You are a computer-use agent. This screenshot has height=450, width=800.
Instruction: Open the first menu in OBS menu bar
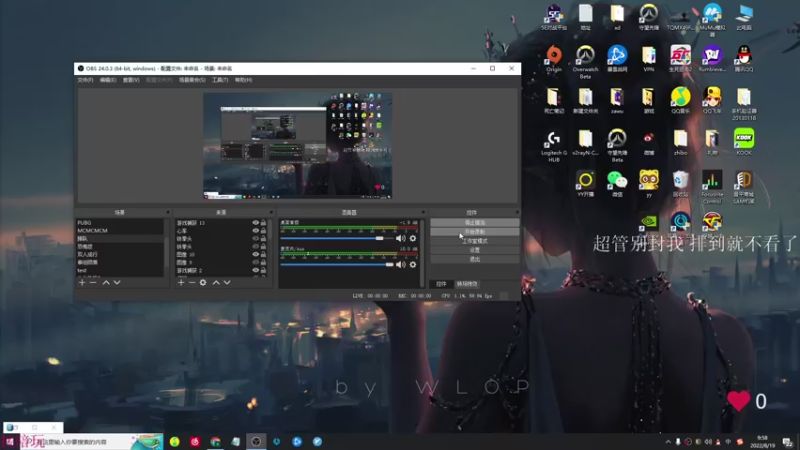pyautogui.click(x=85, y=80)
